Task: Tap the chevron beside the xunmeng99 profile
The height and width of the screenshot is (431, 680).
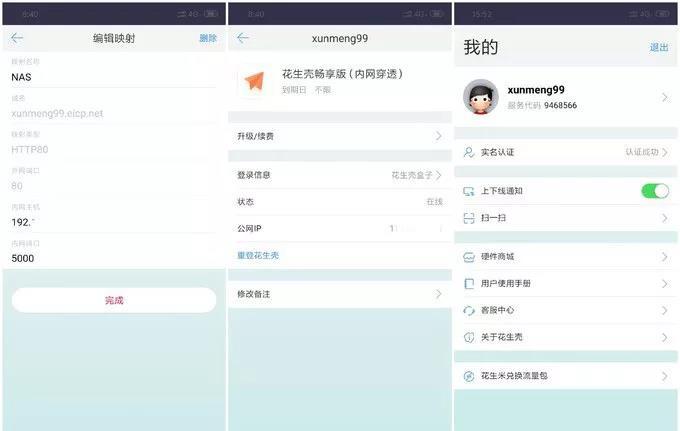Action: (x=664, y=97)
